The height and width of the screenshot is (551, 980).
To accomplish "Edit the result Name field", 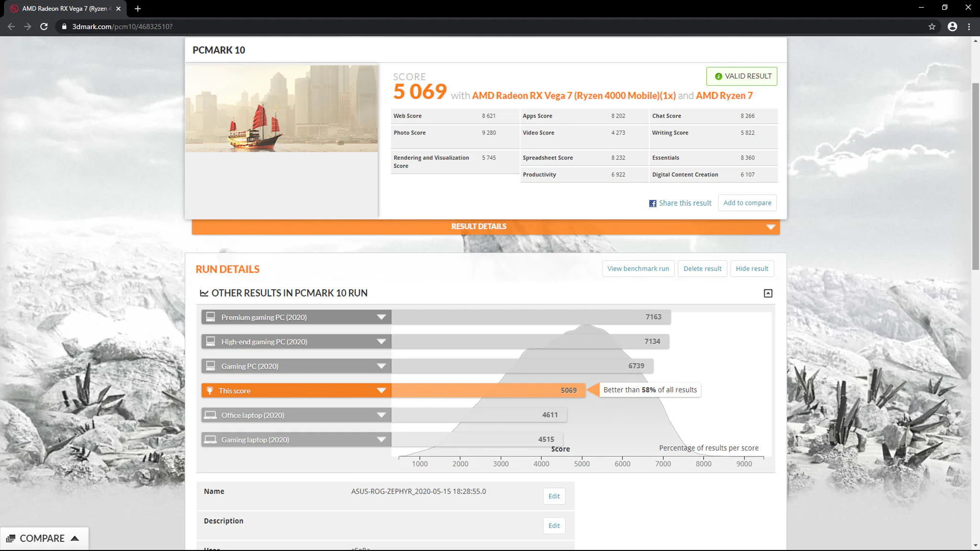I will 554,496.
